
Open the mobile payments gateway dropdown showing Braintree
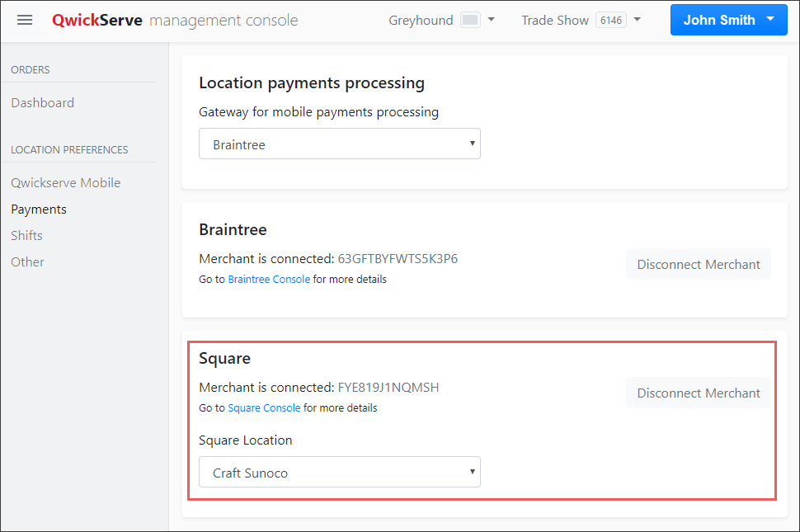(339, 143)
